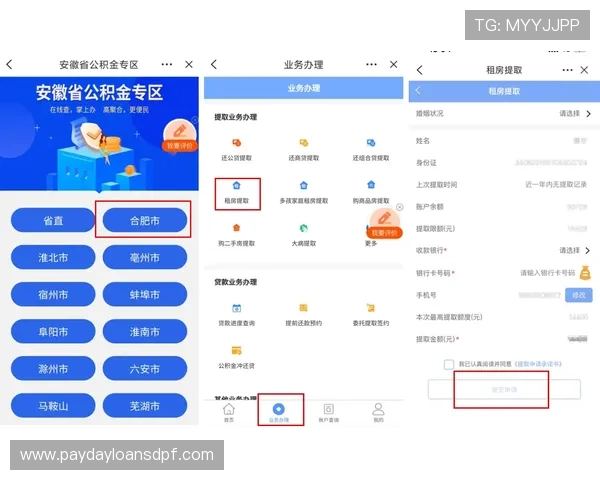Image resolution: width=600 pixels, height=480 pixels.
Task: Switch to 账户查询 bottom tab
Action: tap(329, 413)
